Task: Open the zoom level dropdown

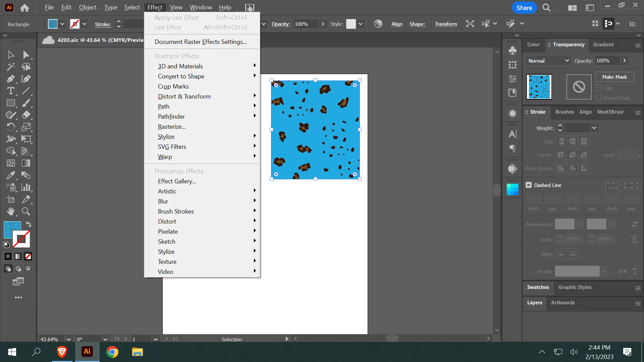Action: 68,339
